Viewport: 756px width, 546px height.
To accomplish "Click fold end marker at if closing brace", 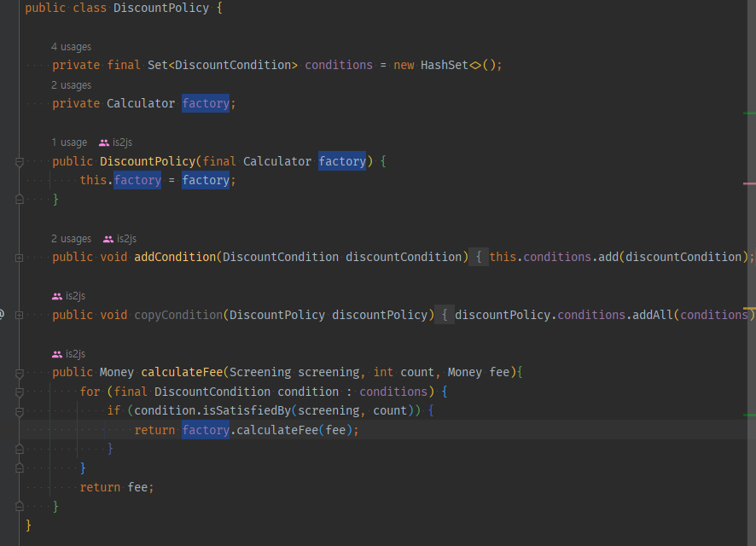I will coord(20,449).
